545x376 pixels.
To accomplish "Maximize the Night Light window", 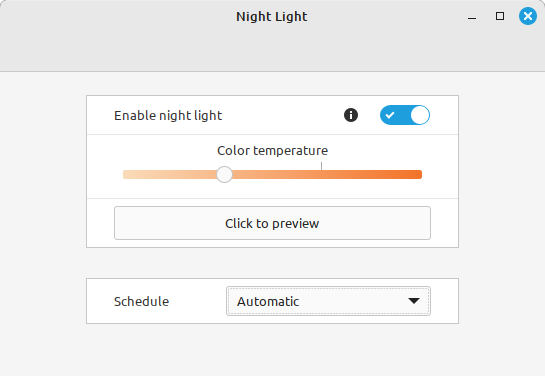I will pyautogui.click(x=500, y=16).
